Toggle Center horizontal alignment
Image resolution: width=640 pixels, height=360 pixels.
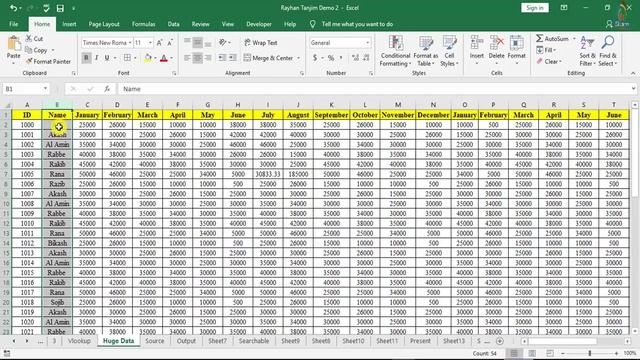197,58
